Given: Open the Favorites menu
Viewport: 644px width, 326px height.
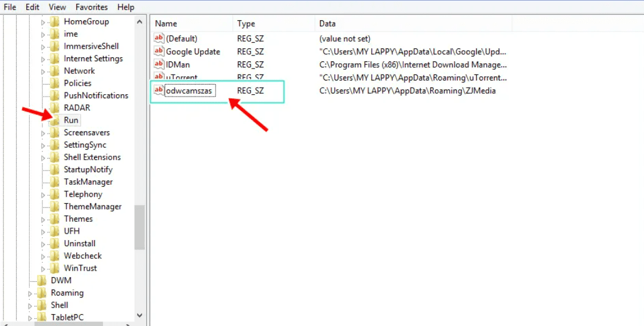Looking at the screenshot, I should (x=92, y=7).
